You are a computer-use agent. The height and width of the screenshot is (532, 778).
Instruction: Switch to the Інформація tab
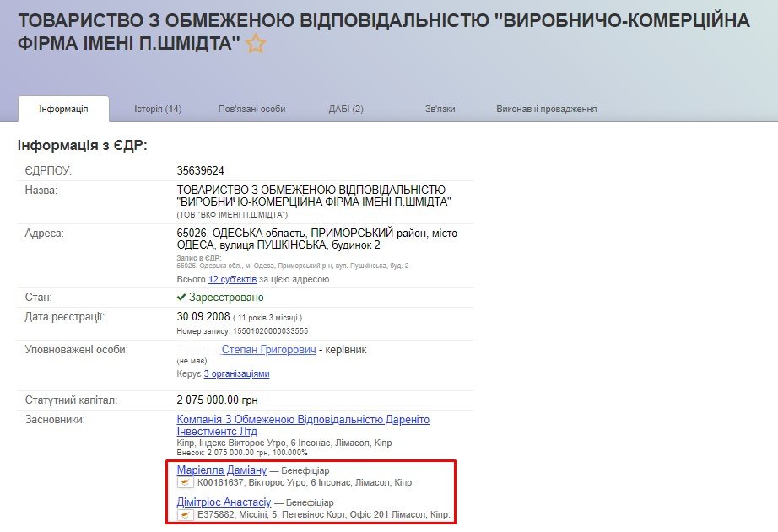[x=63, y=109]
